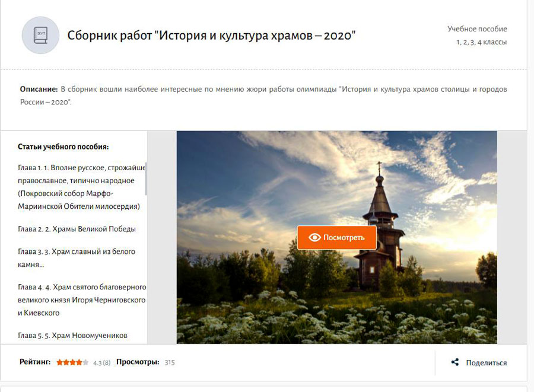Open Глава 1 Покровский собор article
This screenshot has height=392, width=534.
(x=82, y=187)
